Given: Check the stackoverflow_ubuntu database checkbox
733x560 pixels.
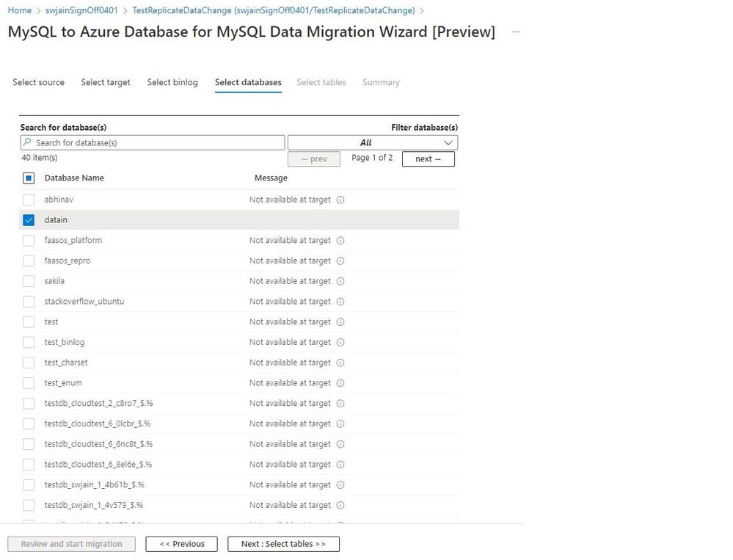Looking at the screenshot, I should pos(29,302).
